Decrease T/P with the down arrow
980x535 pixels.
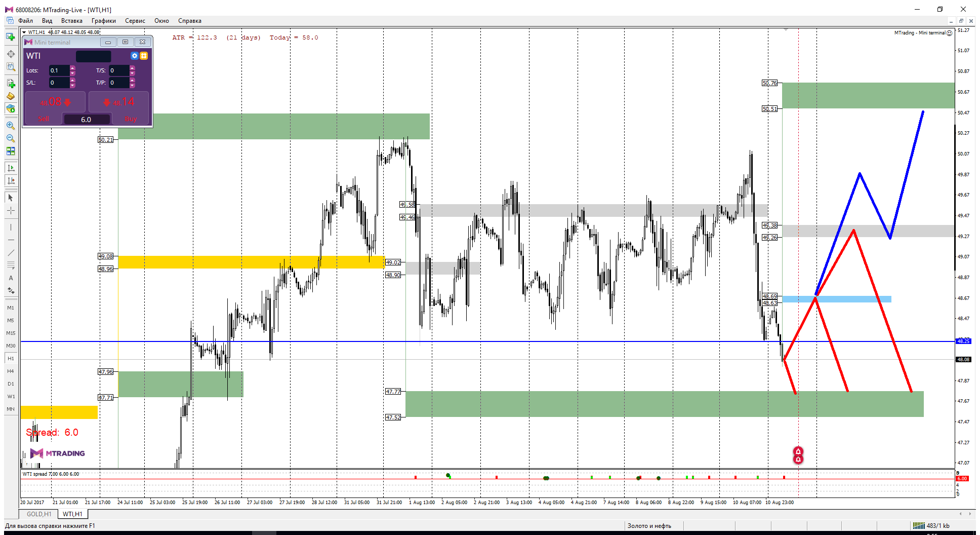133,85
